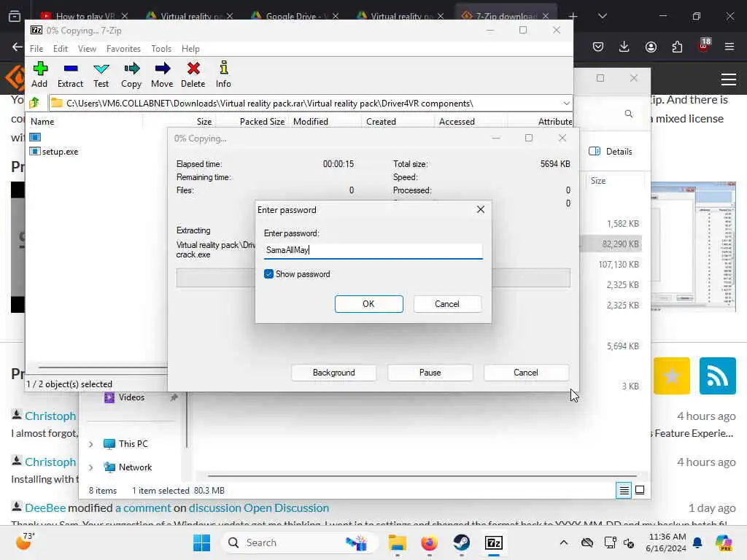The width and height of the screenshot is (747, 560).
Task: Click the yellow star icon on webpage
Action: point(672,376)
